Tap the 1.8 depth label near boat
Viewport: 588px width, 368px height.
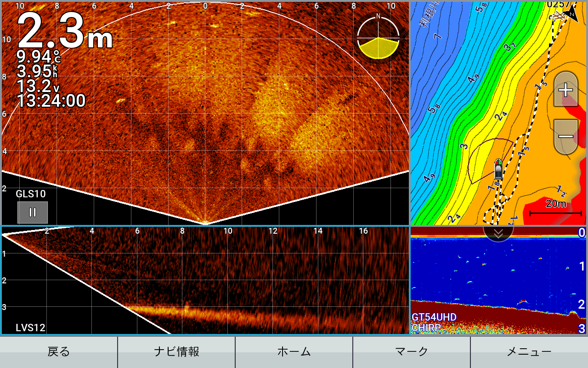[x=494, y=185]
